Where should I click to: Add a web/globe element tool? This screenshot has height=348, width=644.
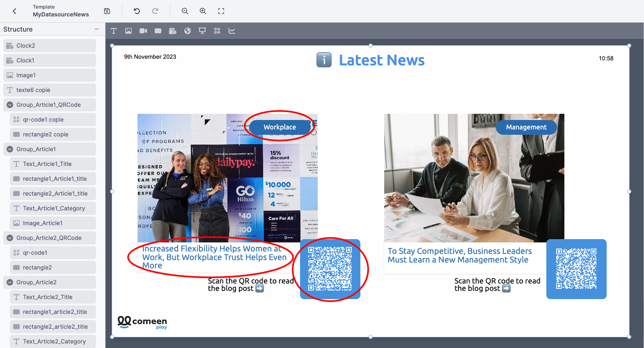point(188,31)
